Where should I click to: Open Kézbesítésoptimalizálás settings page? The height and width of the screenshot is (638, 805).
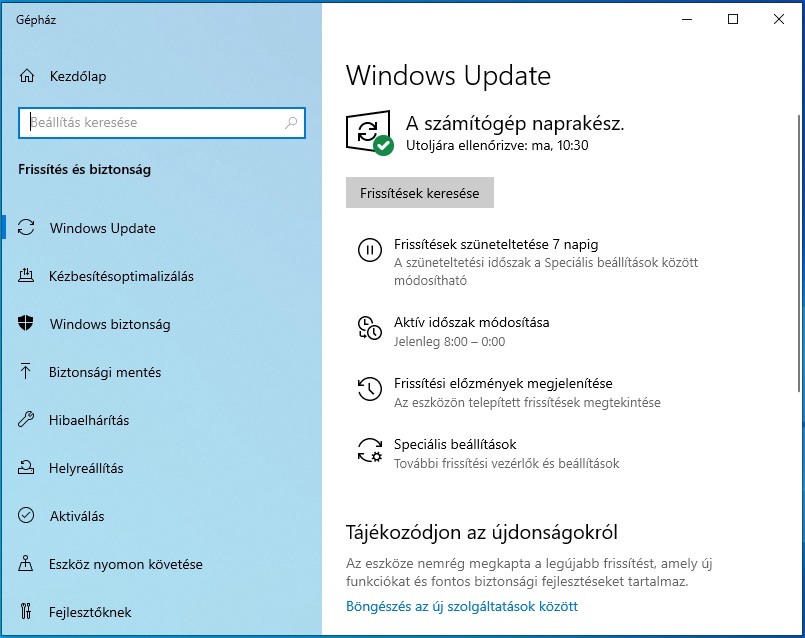122,276
